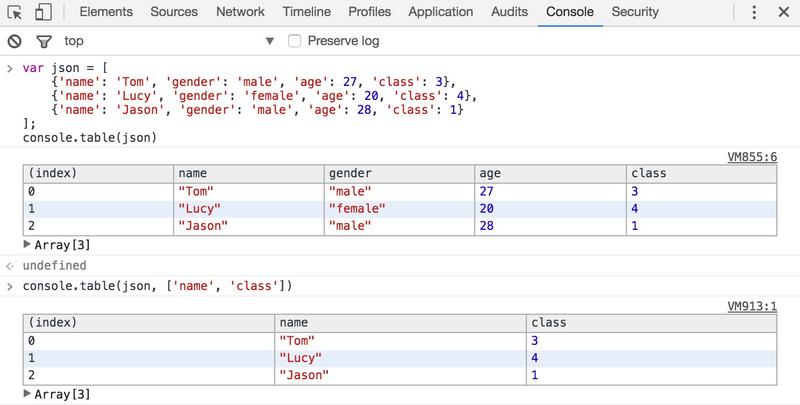Go to the Timeline tab
The width and height of the screenshot is (800, 405).
[x=307, y=12]
